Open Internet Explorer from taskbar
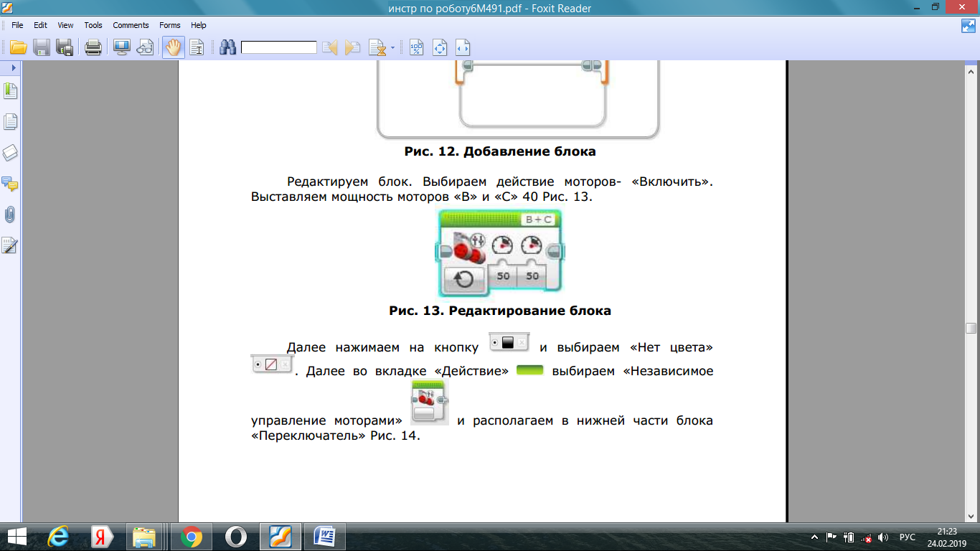Screen dimensions: 980x551 59,537
